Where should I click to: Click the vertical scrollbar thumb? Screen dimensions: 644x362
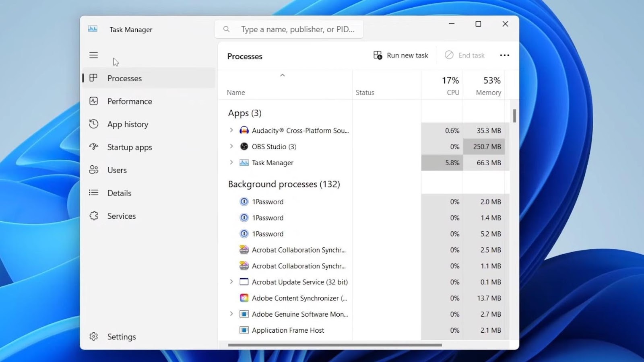pos(514,116)
